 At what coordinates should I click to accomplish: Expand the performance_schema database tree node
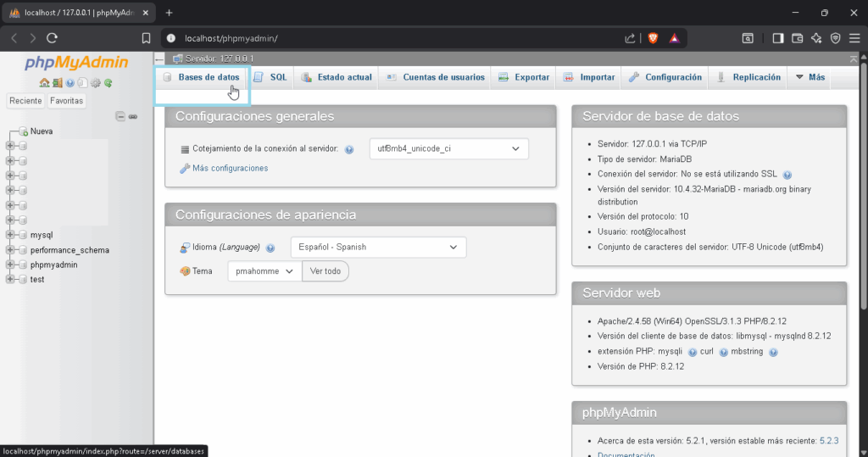point(10,250)
